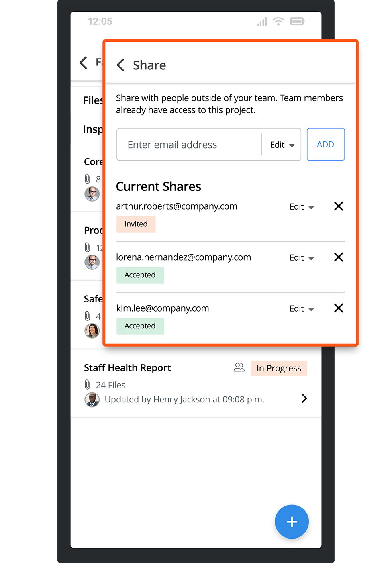Focus the Enter email address field
392x563 pixels.
click(189, 145)
